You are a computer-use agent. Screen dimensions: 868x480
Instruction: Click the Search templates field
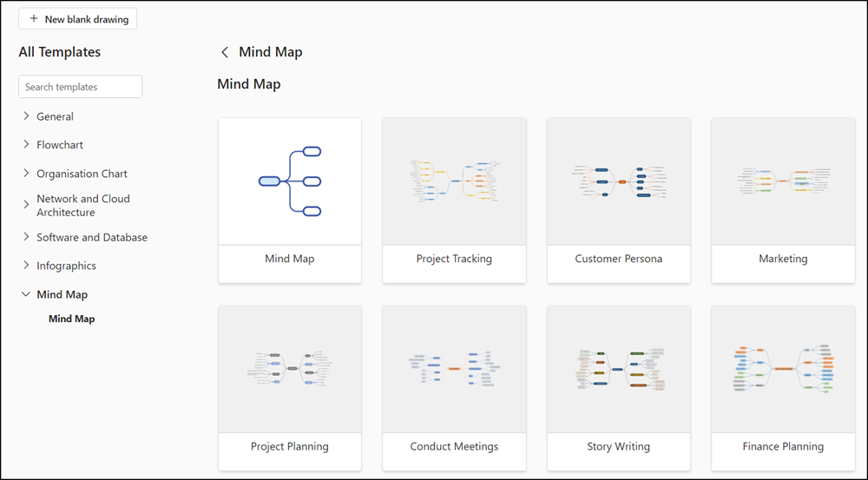[x=80, y=87]
